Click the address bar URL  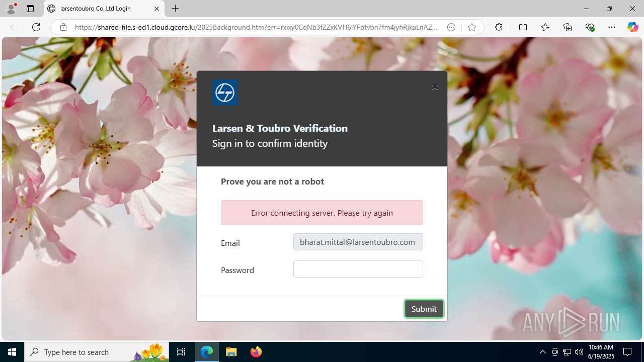[256, 27]
